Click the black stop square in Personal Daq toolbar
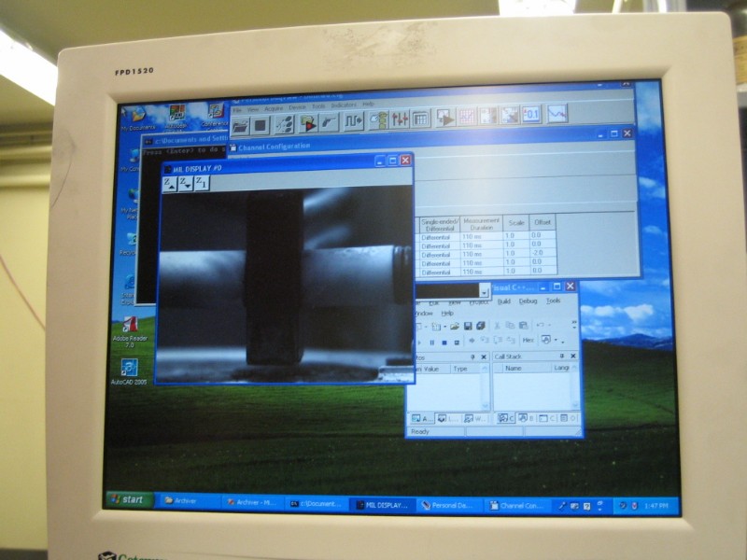The image size is (747, 560). tap(261, 125)
